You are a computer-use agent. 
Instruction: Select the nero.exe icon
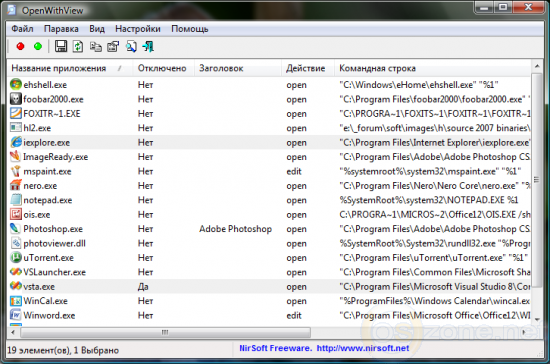15,185
